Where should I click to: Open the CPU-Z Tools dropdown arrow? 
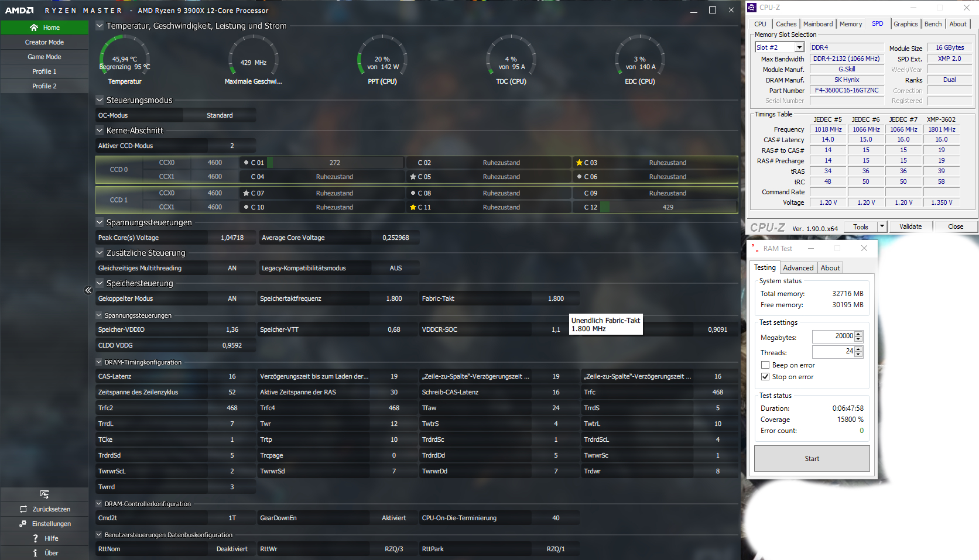(882, 226)
